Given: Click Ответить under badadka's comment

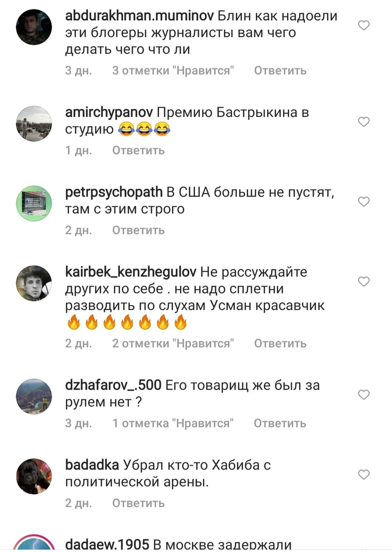Looking at the screenshot, I should (138, 503).
